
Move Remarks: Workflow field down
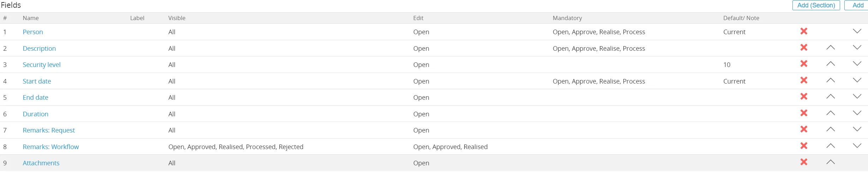pyautogui.click(x=857, y=146)
